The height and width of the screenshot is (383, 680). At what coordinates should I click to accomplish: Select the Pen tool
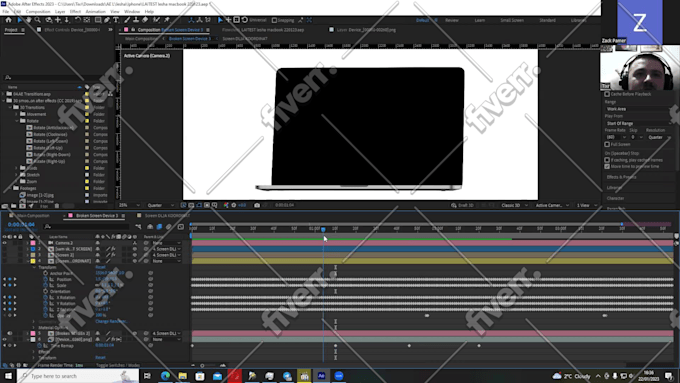coord(107,20)
